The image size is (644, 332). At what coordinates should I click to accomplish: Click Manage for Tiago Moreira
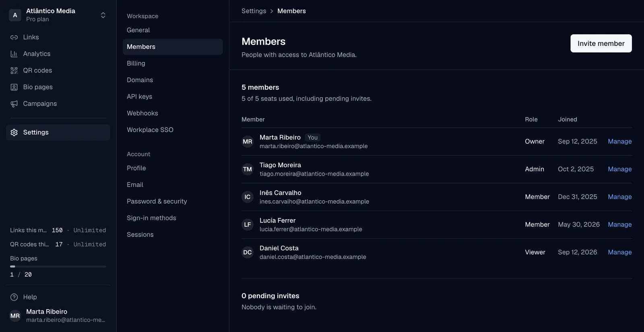tap(620, 169)
